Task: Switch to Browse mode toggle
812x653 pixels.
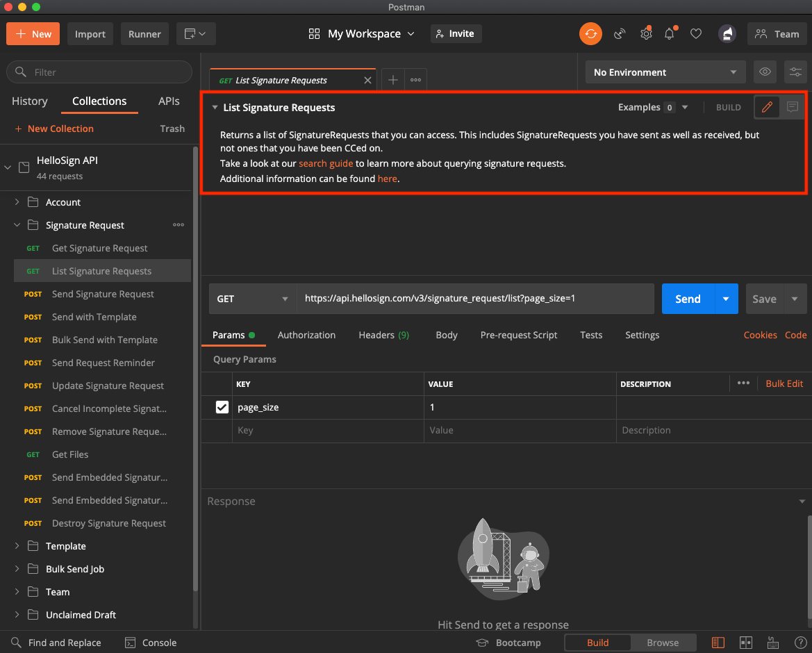Action: coord(662,643)
